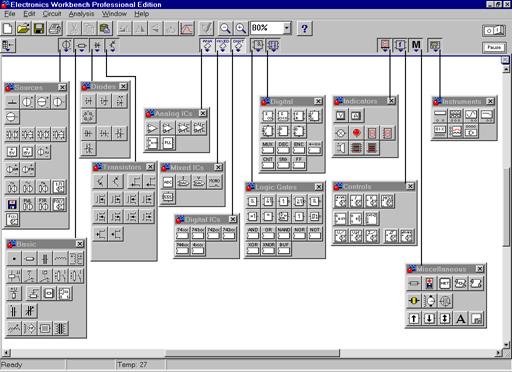Viewport: 512px width, 372px height.
Task: Toggle the Sources parts bin toolbar button
Action: pyautogui.click(x=66, y=46)
